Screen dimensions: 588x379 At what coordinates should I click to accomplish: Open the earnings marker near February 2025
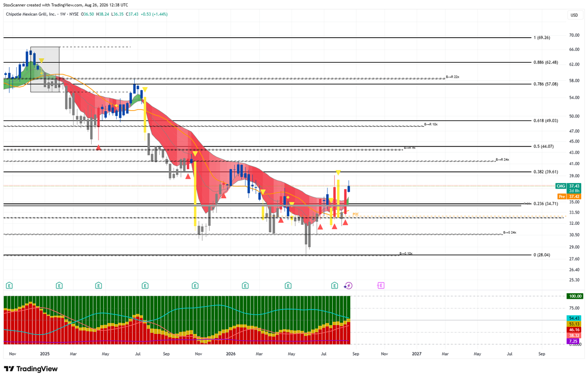pyautogui.click(x=59, y=284)
